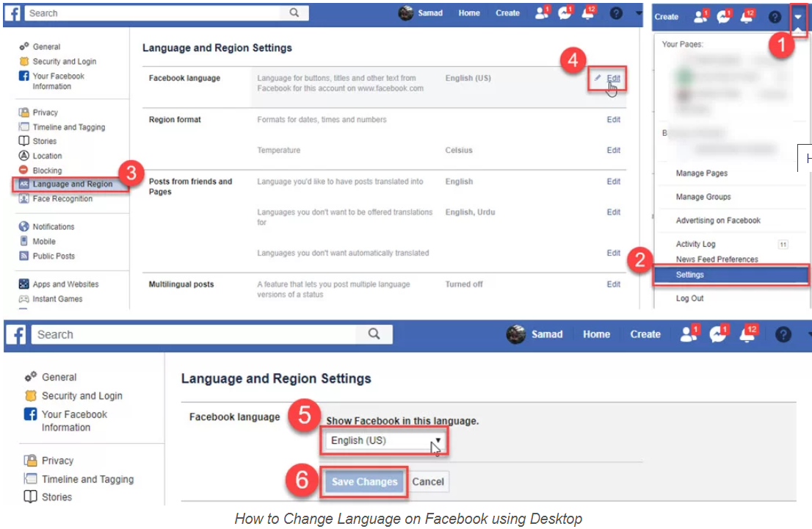This screenshot has width=812, height=529.
Task: Click Edit link for Region format row
Action: tap(614, 120)
